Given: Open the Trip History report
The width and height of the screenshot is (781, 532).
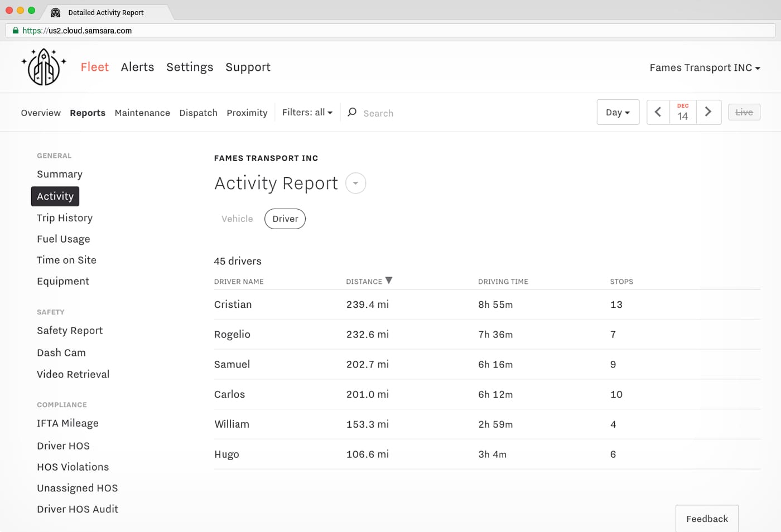Looking at the screenshot, I should pos(65,218).
